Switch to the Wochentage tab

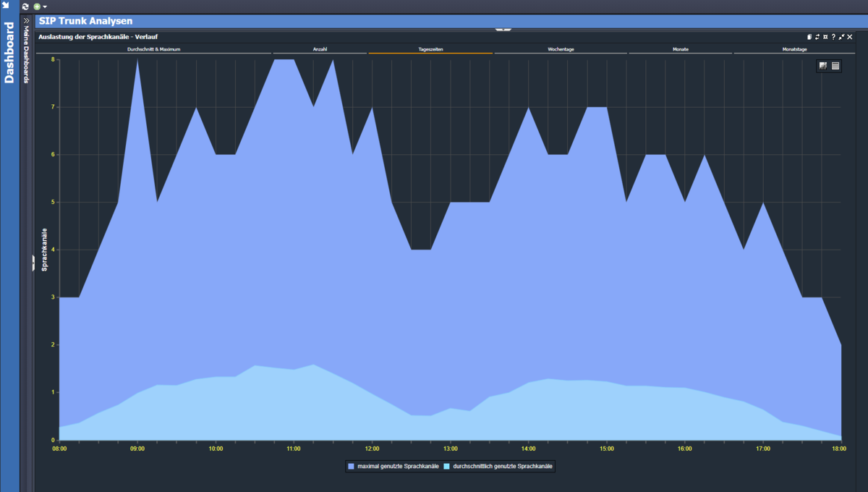(x=561, y=49)
